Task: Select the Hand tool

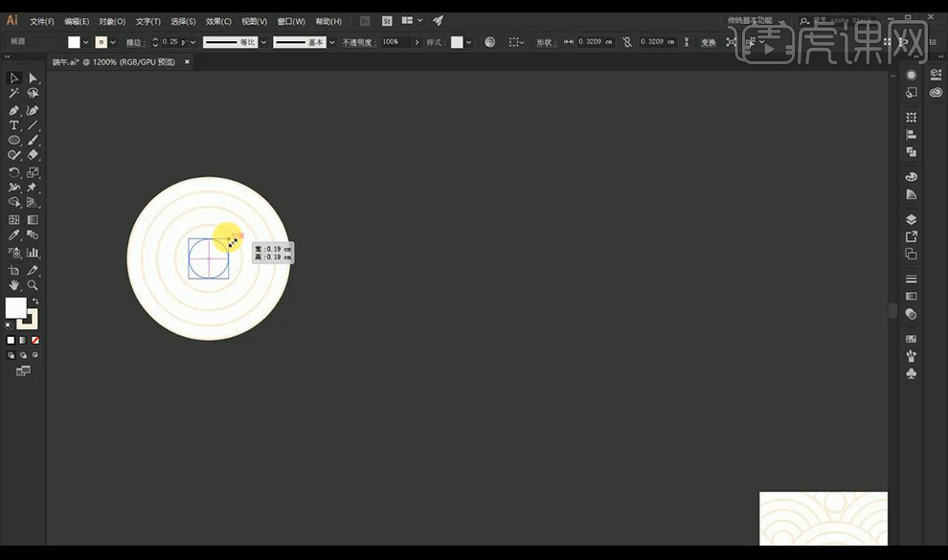Action: (x=13, y=285)
